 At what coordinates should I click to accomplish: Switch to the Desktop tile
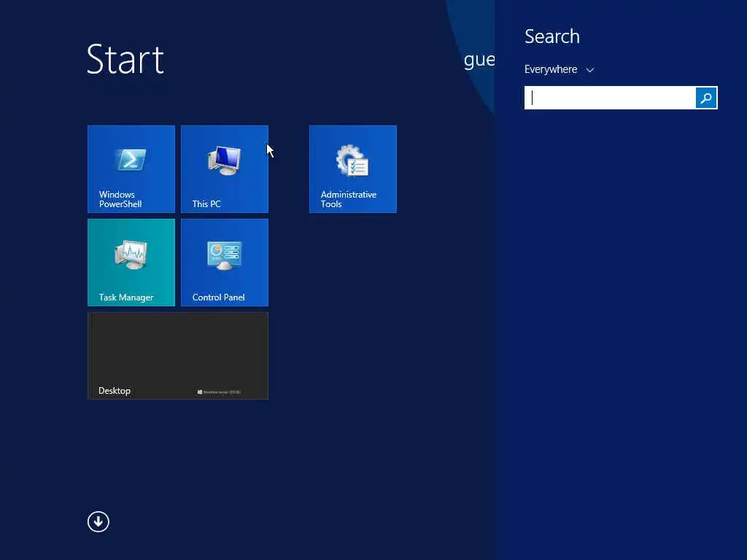[x=178, y=356]
